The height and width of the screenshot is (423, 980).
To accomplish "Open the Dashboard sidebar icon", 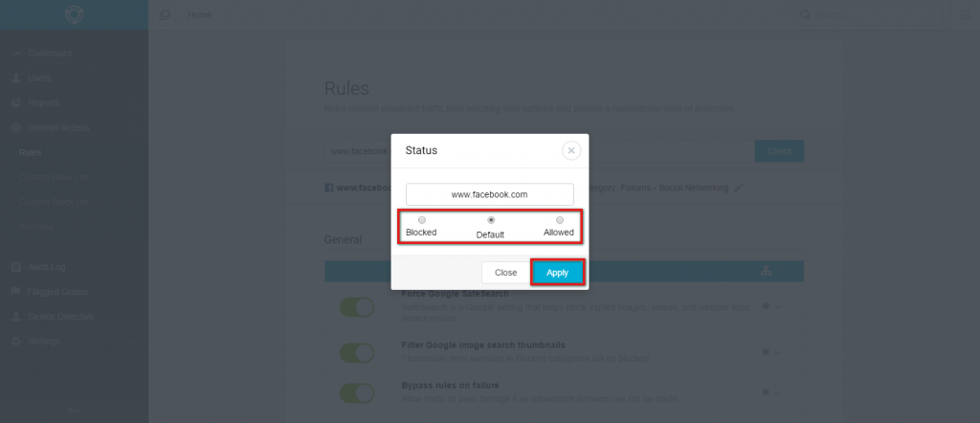I will 16,54.
